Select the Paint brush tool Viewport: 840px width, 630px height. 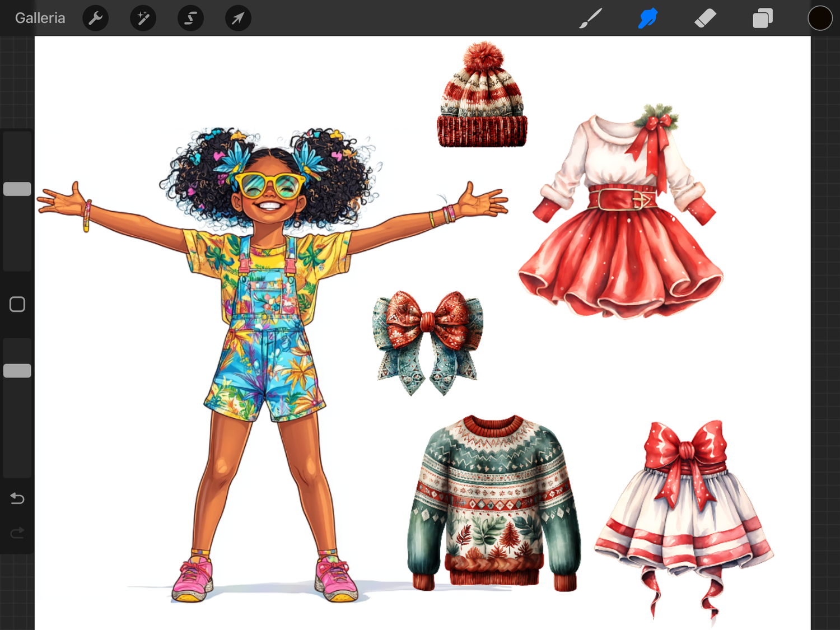[590, 18]
